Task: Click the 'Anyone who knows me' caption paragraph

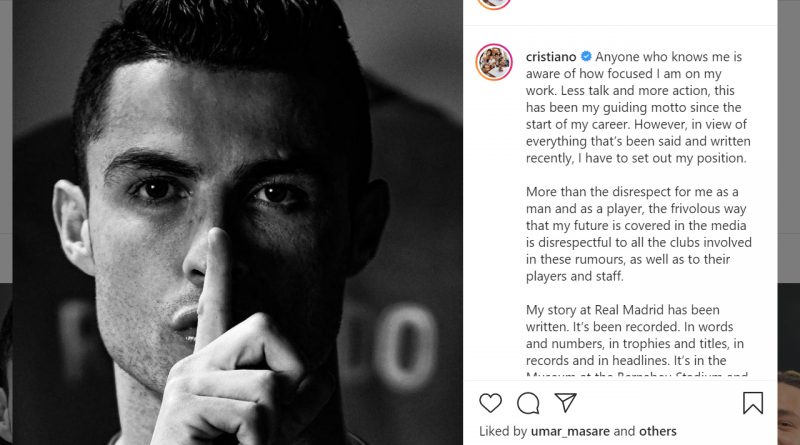Action: coord(638,107)
